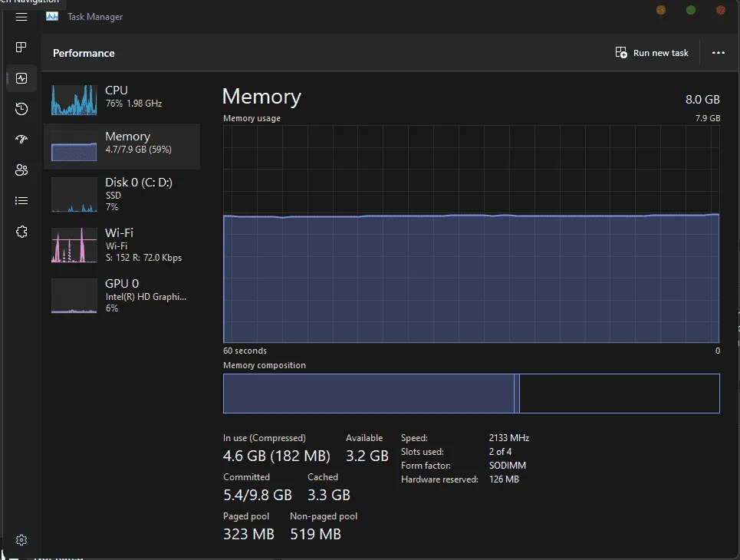The image size is (740, 560).
Task: Click the in-use portion of memory composition bar
Action: coord(369,394)
